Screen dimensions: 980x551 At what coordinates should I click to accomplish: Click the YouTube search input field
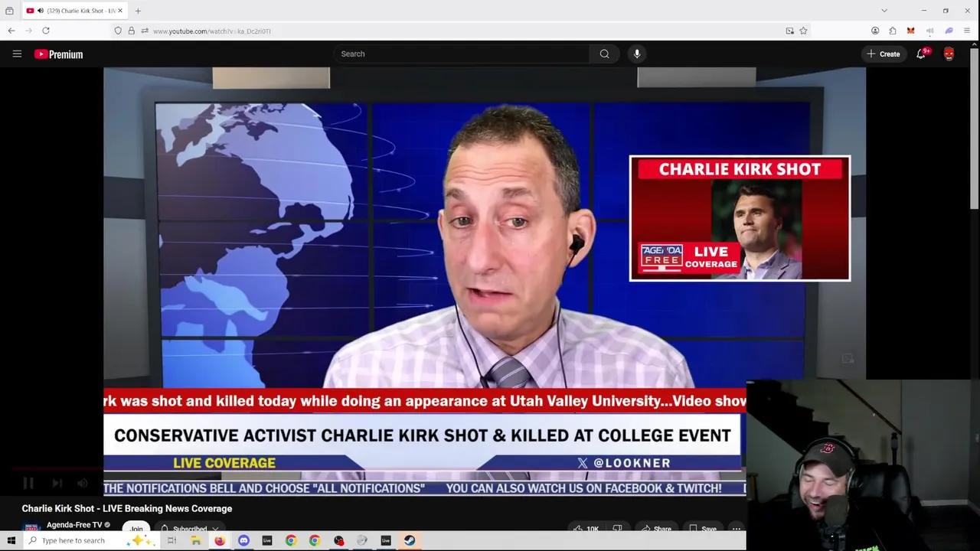461,54
